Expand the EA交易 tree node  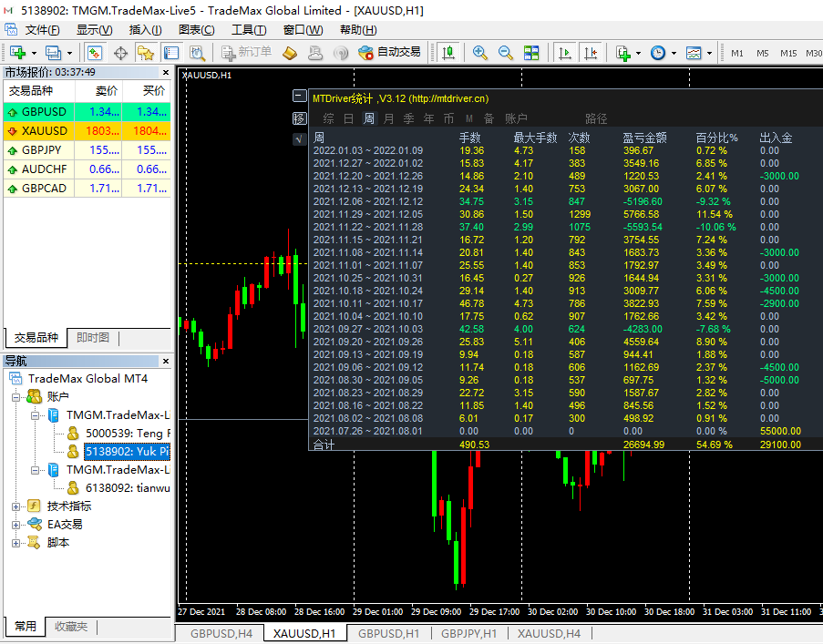click(x=16, y=524)
